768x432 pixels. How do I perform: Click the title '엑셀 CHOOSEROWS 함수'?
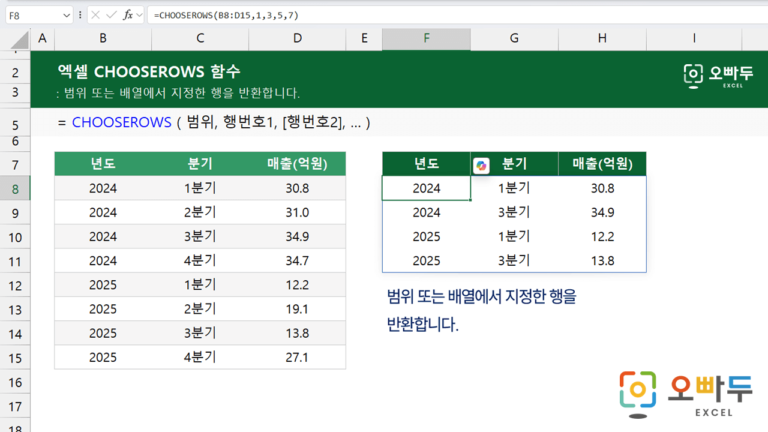pos(149,72)
